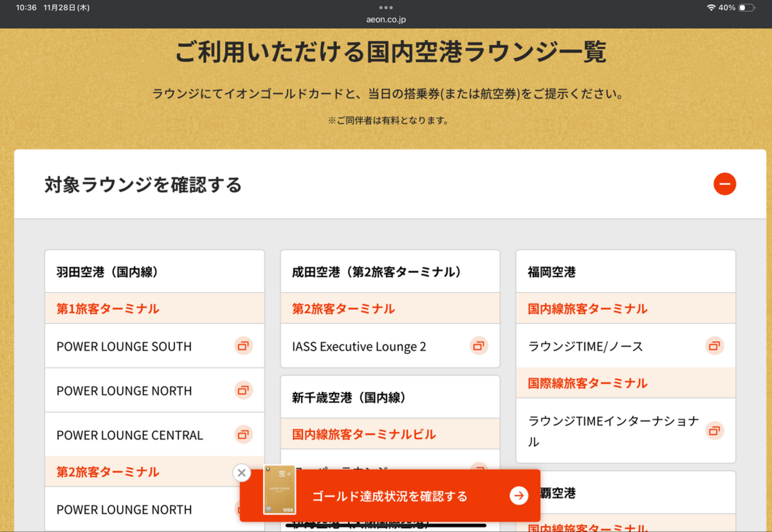The image size is (772, 532).
Task: Tap ゴールド達成状況を確認する banner button
Action: tap(390, 496)
